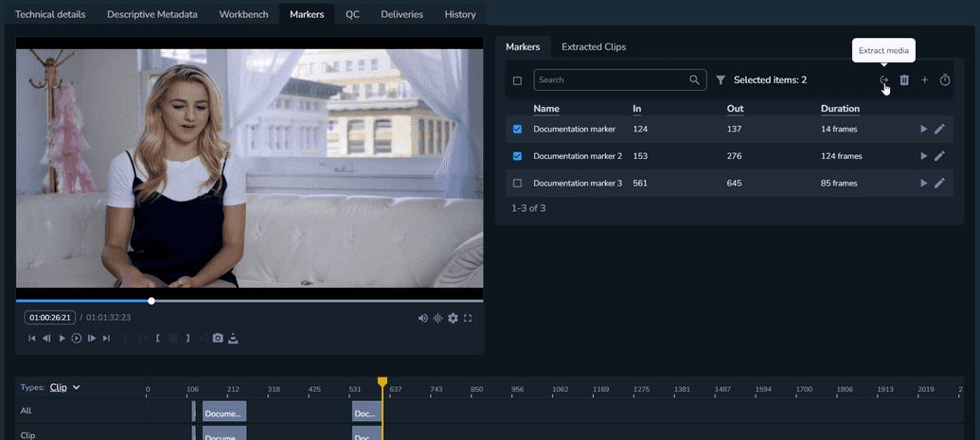The height and width of the screenshot is (440, 980).
Task: Select the 'Doc...' marker block in All track
Action: (x=366, y=413)
